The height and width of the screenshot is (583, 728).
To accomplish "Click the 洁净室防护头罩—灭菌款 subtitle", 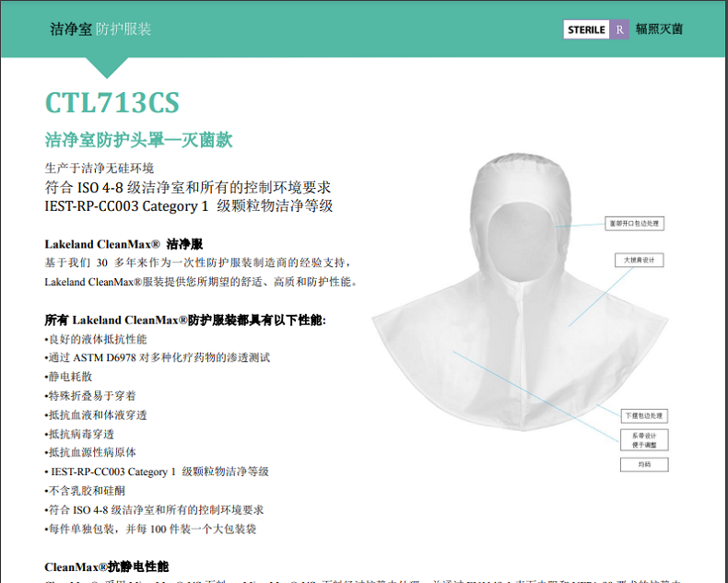I will [x=138, y=140].
